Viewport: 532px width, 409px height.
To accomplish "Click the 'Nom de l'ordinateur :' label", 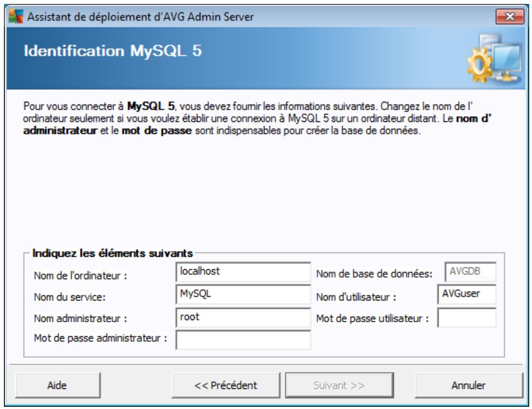I will (x=81, y=276).
